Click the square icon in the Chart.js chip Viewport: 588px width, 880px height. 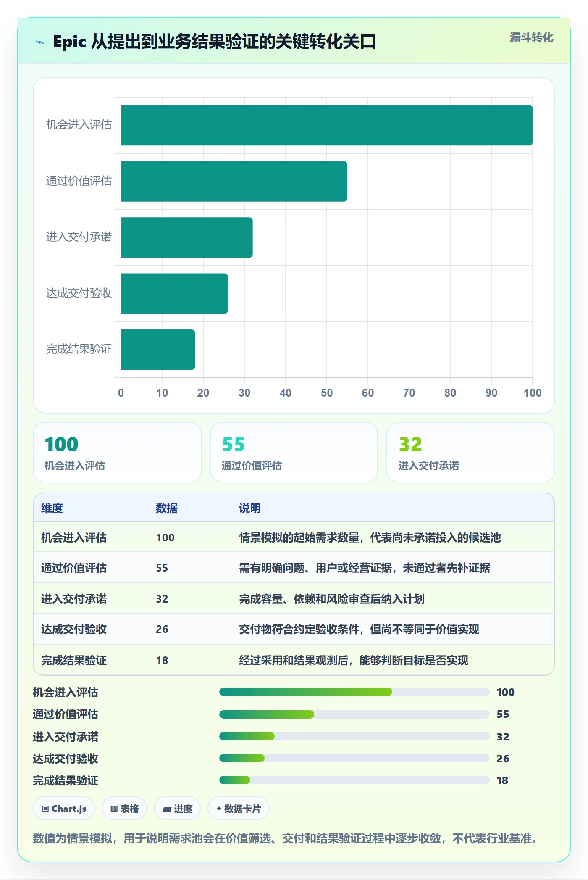pos(45,809)
